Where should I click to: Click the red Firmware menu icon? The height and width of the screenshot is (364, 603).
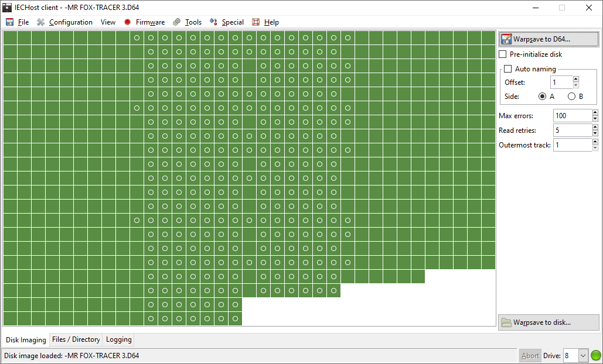128,22
